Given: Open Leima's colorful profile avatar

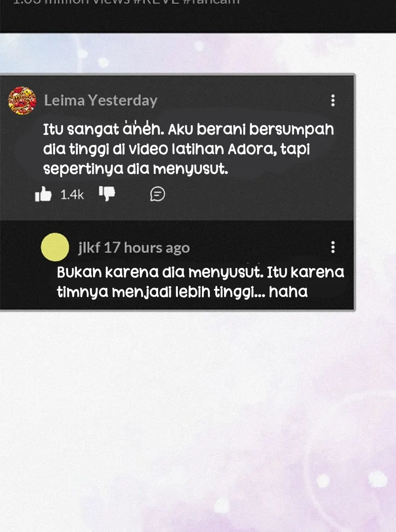Looking at the screenshot, I should [x=22, y=101].
